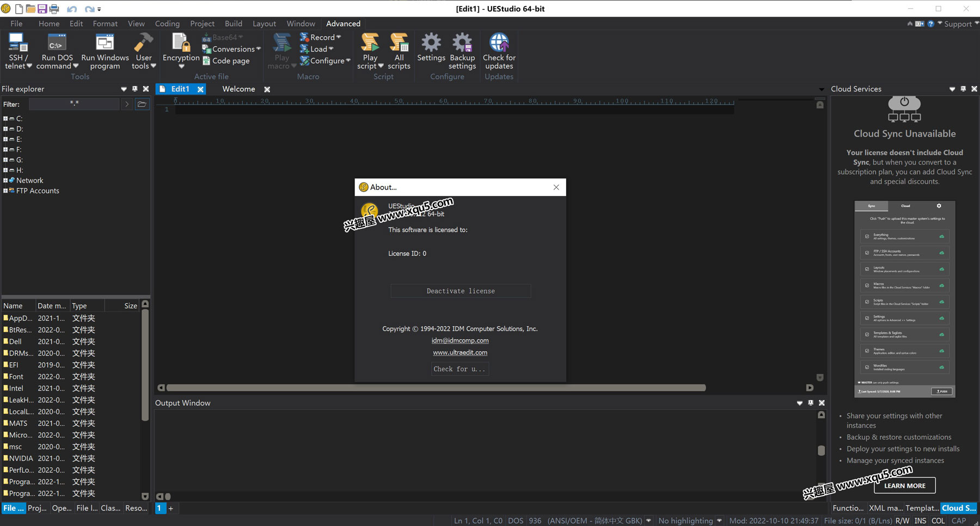Click the browse folder icon beside Filter
Viewport: 980px width, 526px height.
142,104
